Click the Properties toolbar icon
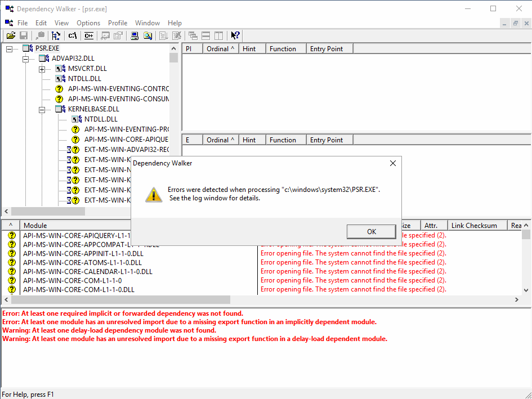Image resolution: width=532 pixels, height=399 pixels. [118, 35]
